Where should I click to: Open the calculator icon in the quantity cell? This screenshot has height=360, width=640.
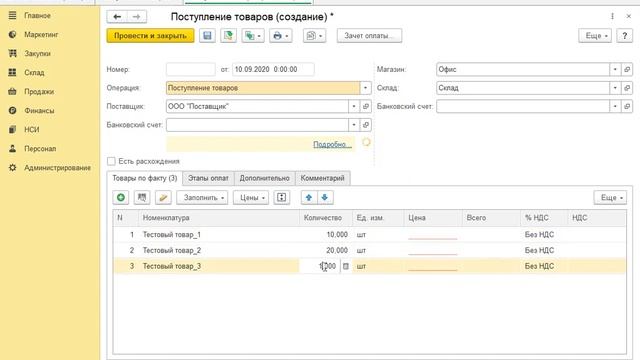346,266
